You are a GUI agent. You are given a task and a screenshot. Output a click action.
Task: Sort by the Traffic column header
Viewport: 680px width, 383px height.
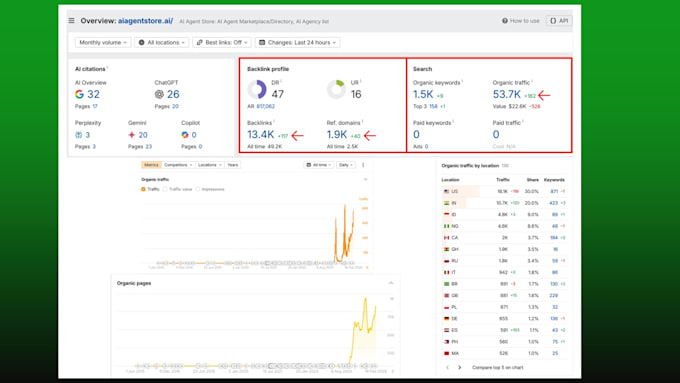point(503,180)
